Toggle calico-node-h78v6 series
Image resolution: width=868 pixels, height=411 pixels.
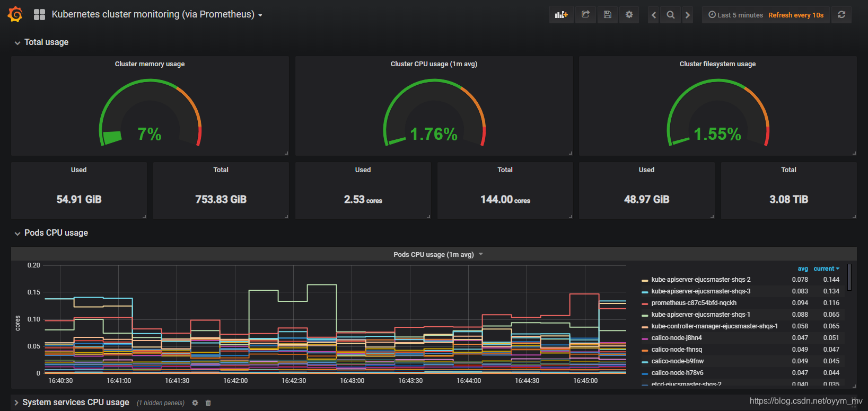click(677, 373)
